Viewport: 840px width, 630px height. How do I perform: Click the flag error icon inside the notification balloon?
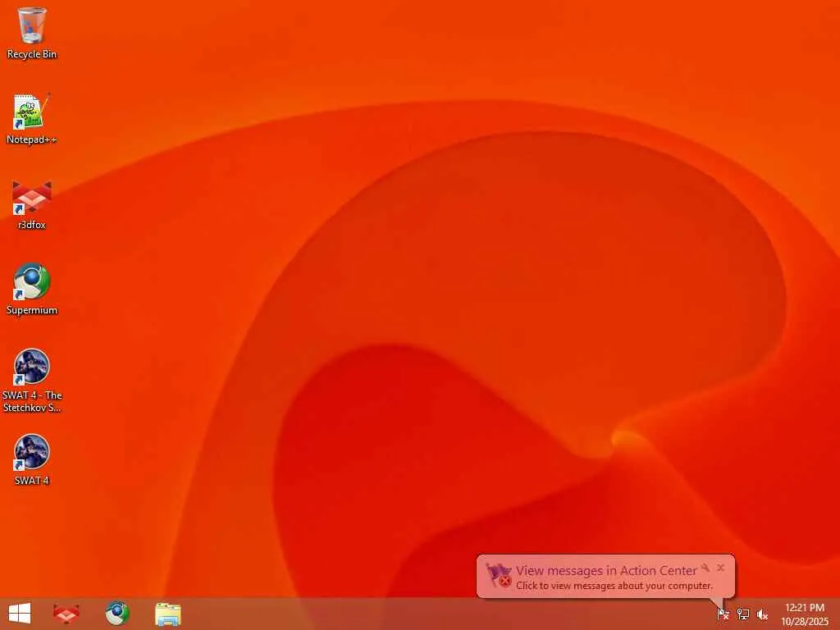[498, 575]
